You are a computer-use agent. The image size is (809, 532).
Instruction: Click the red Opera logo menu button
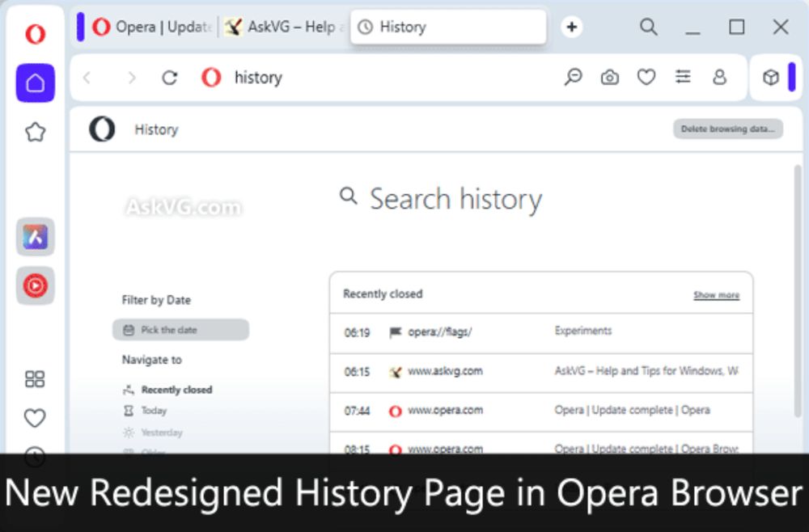(35, 34)
